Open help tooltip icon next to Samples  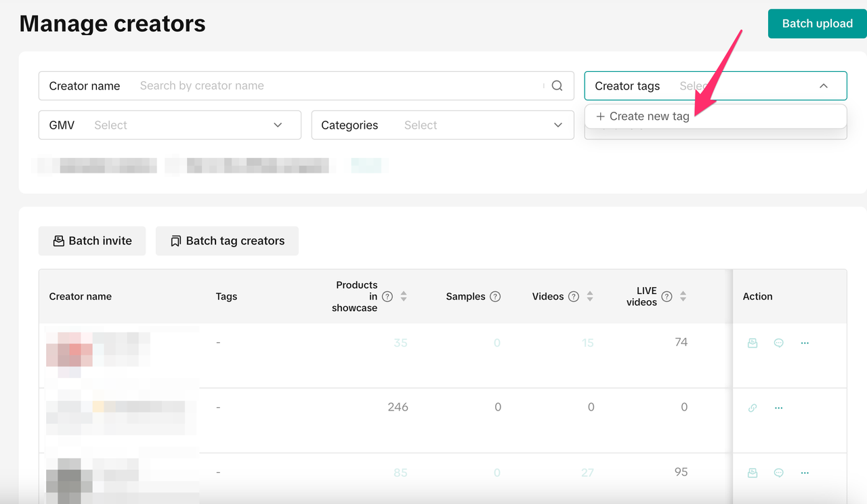tap(495, 297)
